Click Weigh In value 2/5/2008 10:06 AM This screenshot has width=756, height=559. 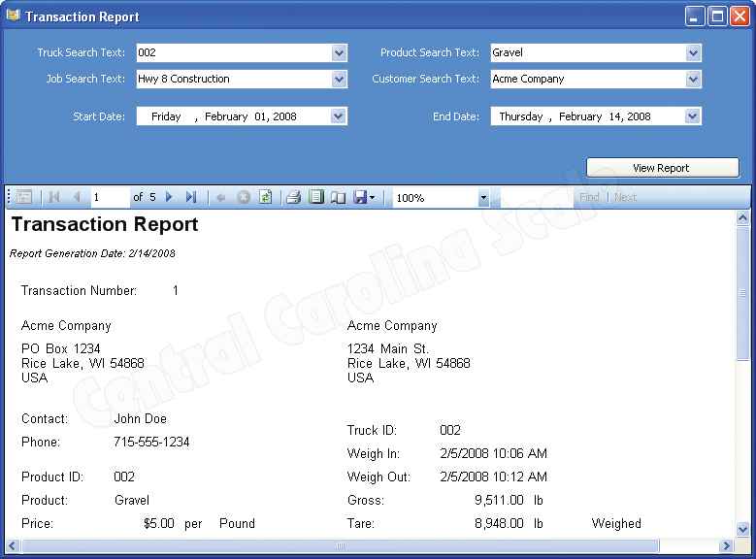tap(493, 453)
